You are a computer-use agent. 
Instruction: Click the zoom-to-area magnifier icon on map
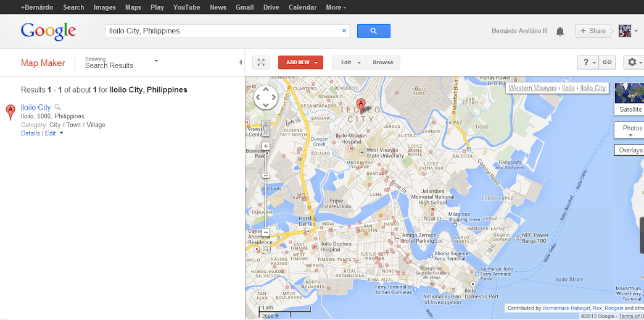(x=266, y=248)
